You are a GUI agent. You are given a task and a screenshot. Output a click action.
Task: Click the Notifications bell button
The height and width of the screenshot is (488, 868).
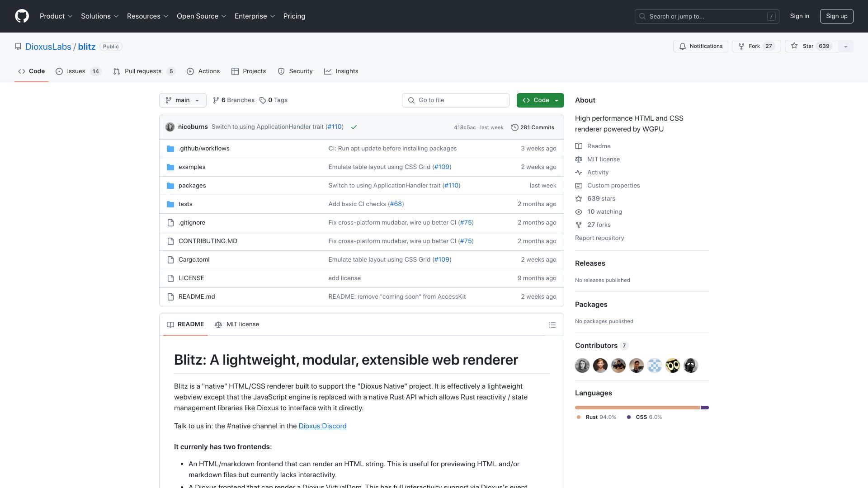(x=701, y=46)
